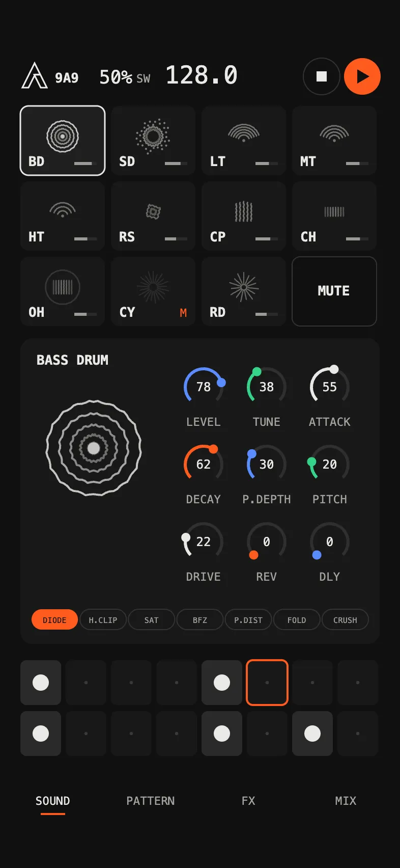This screenshot has width=400, height=868.
Task: Select the HT high tom pad
Action: (x=63, y=216)
